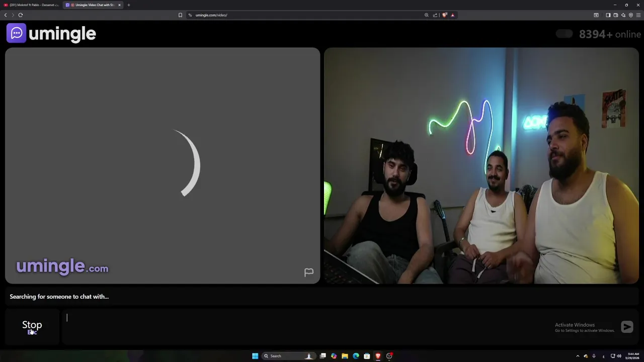Share this page link
644x362 pixels.
435,15
